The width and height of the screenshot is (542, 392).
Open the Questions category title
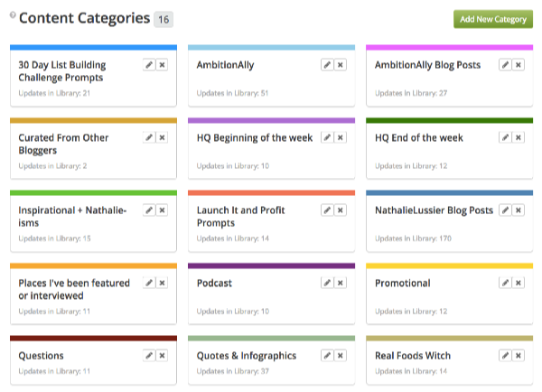tap(41, 356)
